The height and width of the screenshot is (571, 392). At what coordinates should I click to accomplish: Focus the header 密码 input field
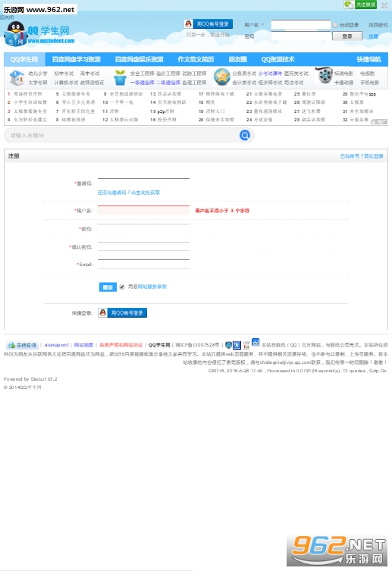coord(301,36)
